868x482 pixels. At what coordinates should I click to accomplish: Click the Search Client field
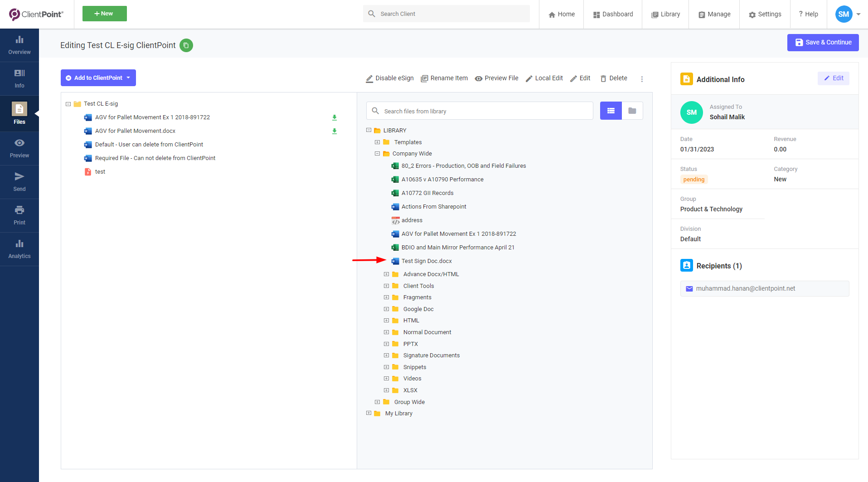coord(446,14)
